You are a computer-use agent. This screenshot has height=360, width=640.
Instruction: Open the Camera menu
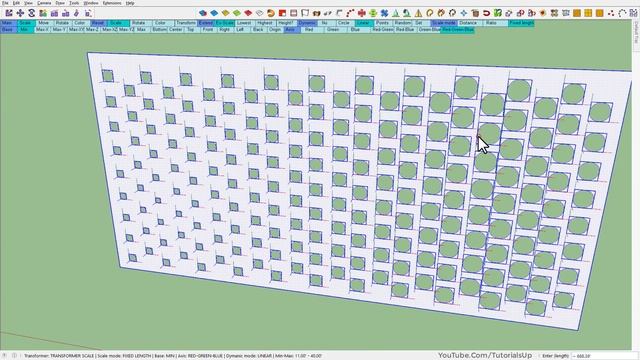(x=44, y=3)
